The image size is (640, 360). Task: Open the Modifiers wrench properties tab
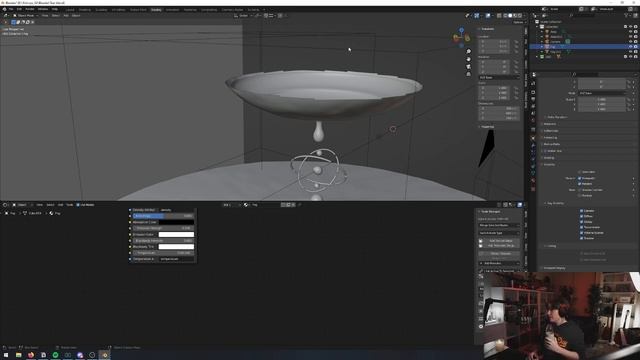(x=533, y=145)
